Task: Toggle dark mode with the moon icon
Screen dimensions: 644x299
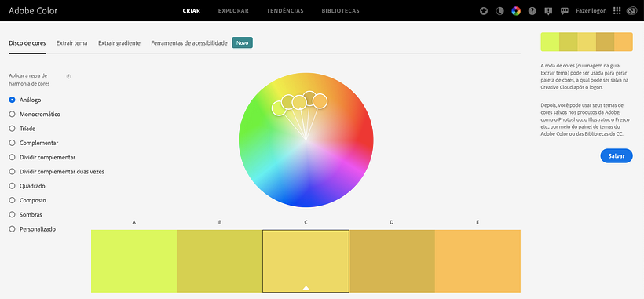Action: click(499, 11)
